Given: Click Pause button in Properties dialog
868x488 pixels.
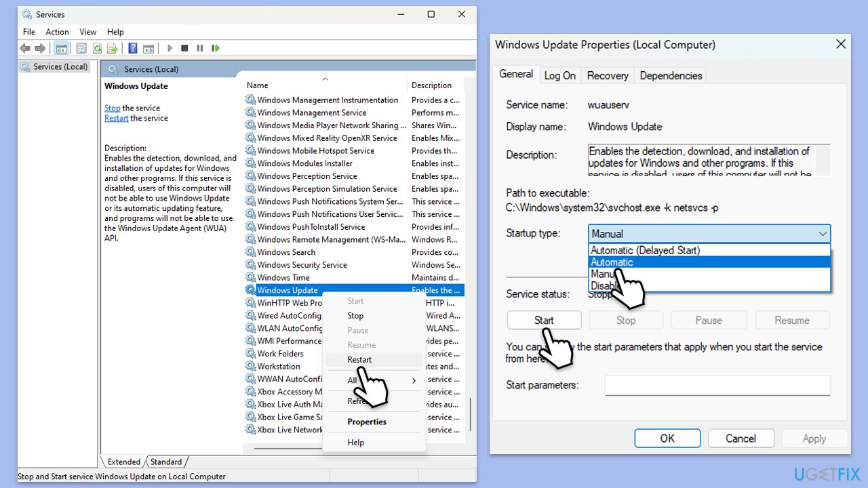Looking at the screenshot, I should coord(709,321).
